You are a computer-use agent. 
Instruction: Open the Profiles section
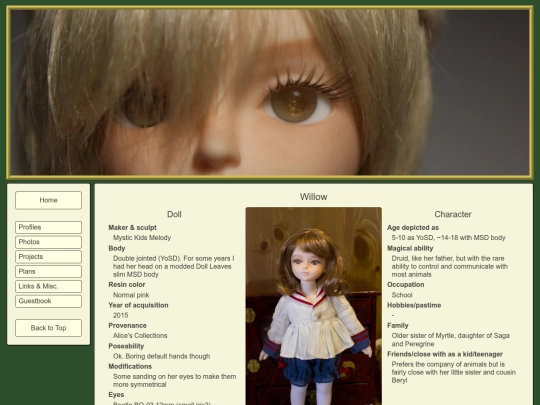click(x=48, y=227)
